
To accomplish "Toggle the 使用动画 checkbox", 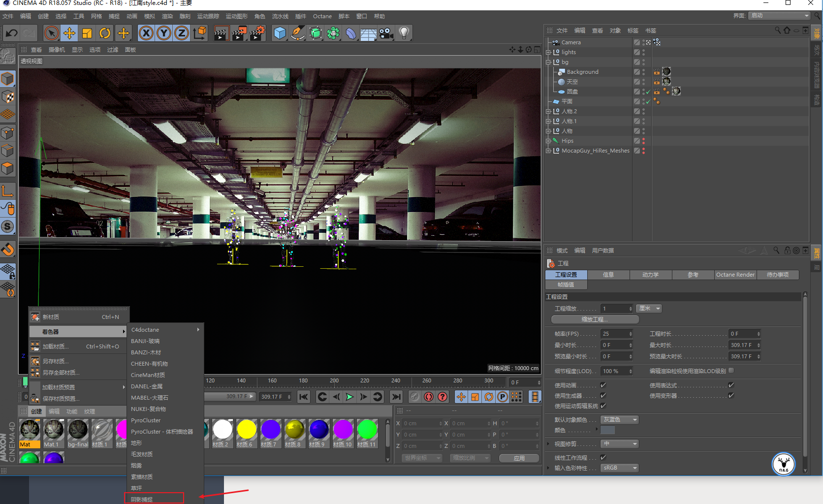I will 603,385.
